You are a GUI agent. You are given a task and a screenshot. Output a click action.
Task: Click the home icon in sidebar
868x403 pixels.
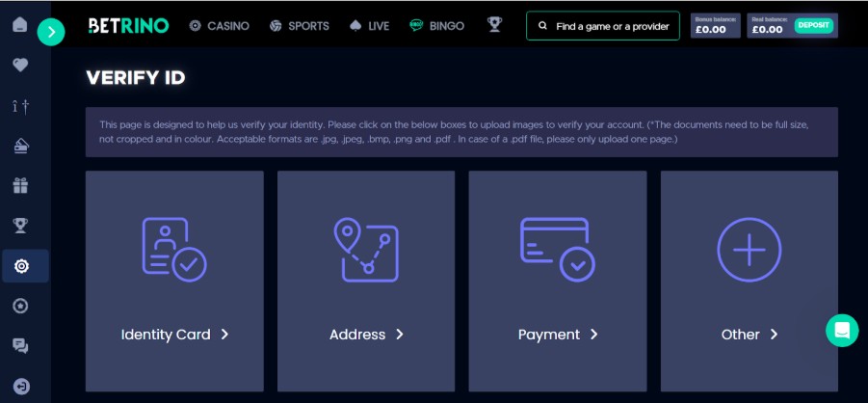(x=20, y=25)
